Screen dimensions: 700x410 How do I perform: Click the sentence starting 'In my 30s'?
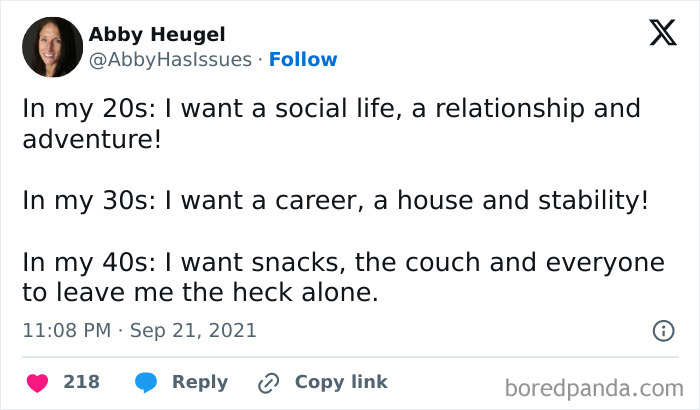336,200
